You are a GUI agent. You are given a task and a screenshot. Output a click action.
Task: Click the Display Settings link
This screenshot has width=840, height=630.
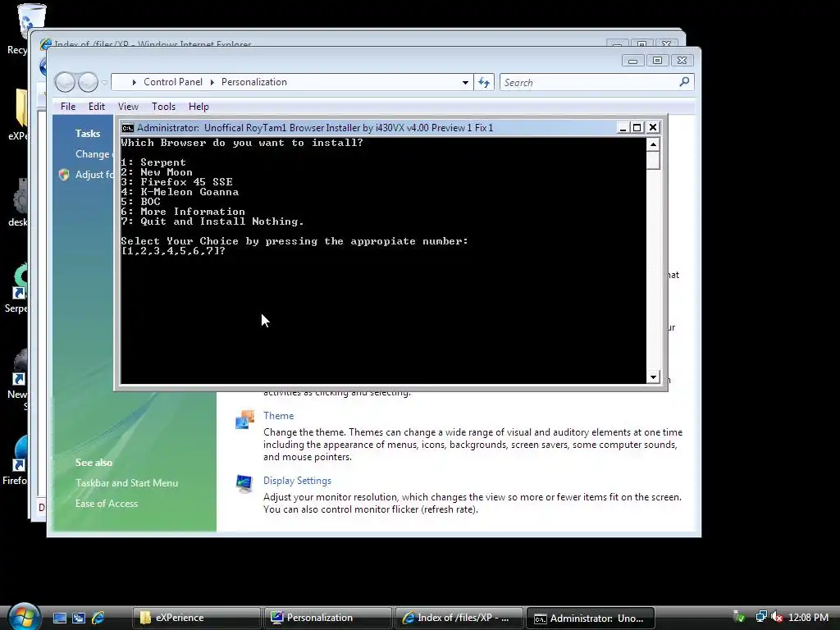click(x=297, y=481)
